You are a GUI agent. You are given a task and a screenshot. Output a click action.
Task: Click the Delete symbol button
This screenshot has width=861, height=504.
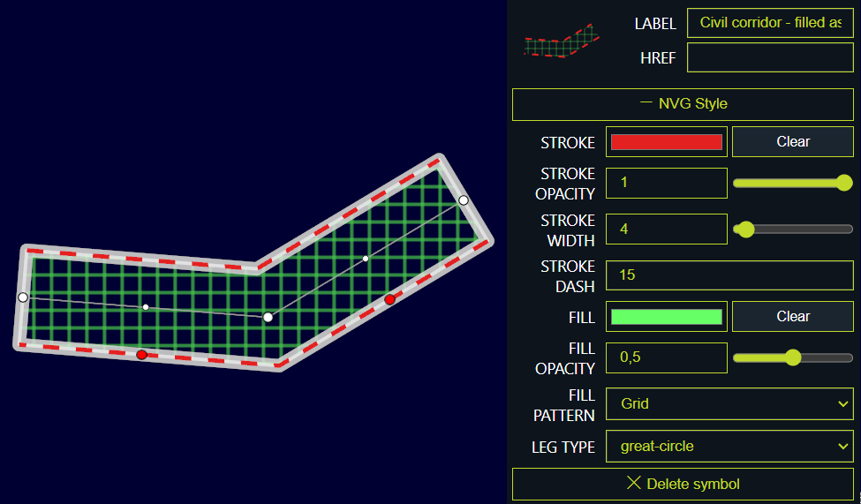point(683,484)
